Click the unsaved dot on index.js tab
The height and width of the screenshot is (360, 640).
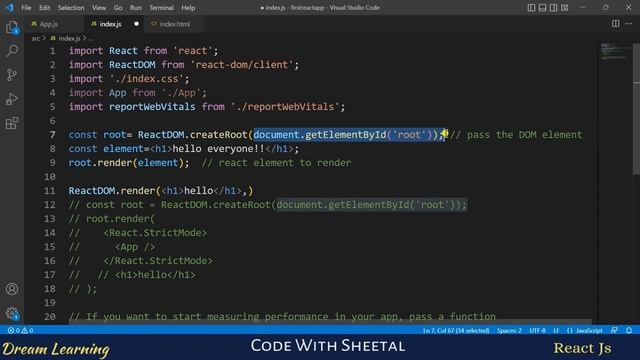pyautogui.click(x=136, y=24)
